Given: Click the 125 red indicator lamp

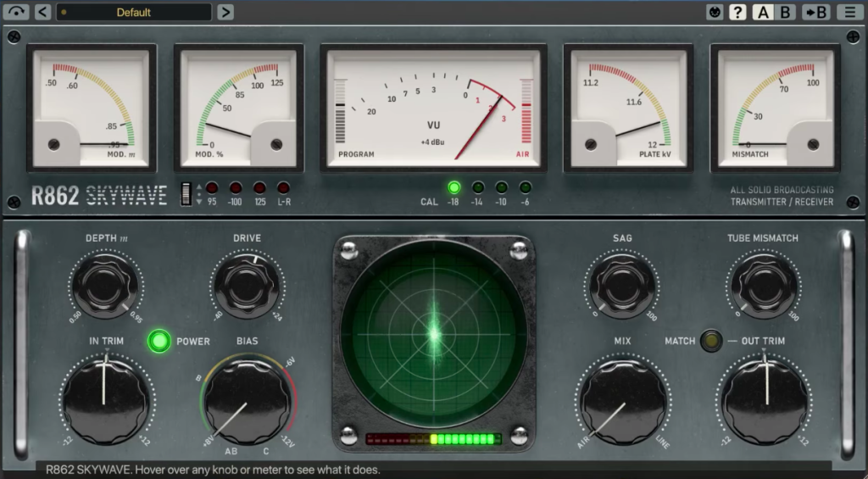Looking at the screenshot, I should point(259,187).
